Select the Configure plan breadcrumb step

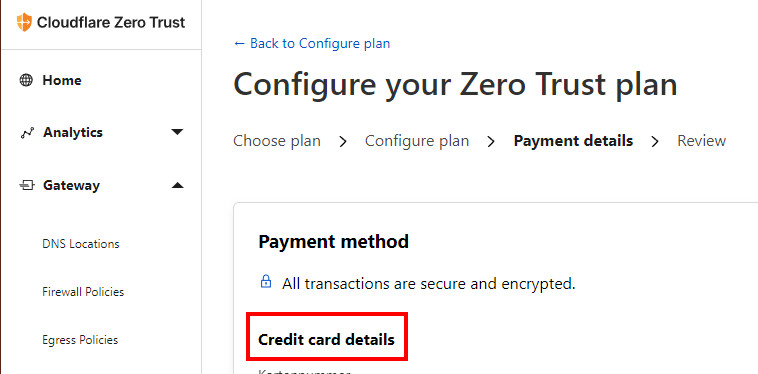(417, 141)
